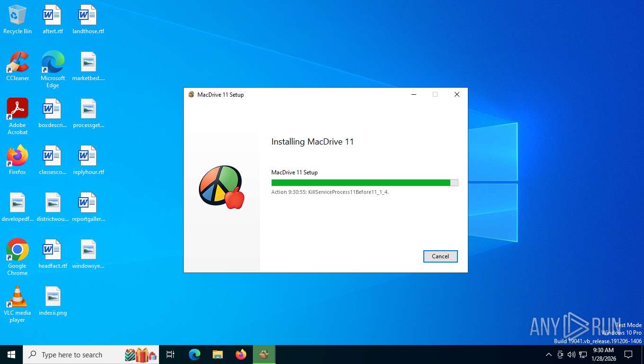
Task: Select the 'Installing MacDrive 11' heading
Action: [x=313, y=142]
